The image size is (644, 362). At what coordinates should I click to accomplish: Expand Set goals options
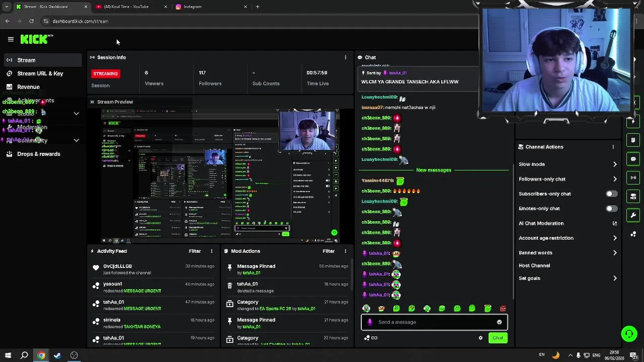615,278
